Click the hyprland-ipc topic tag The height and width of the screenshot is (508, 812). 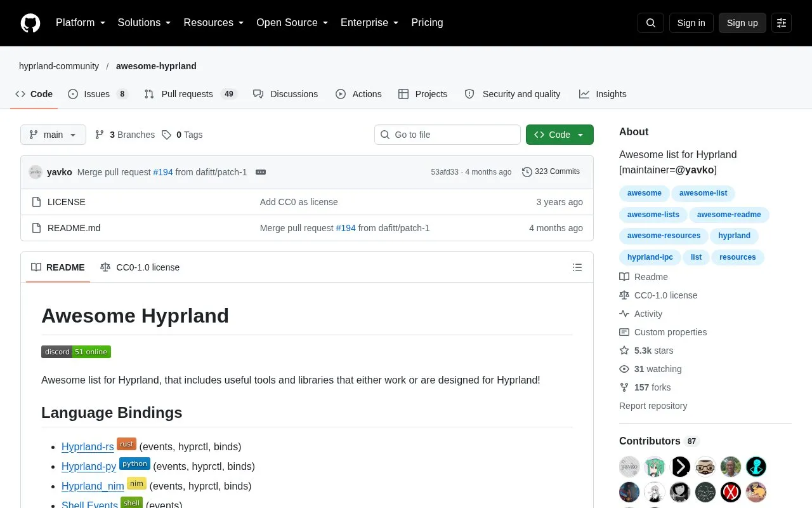coord(650,257)
